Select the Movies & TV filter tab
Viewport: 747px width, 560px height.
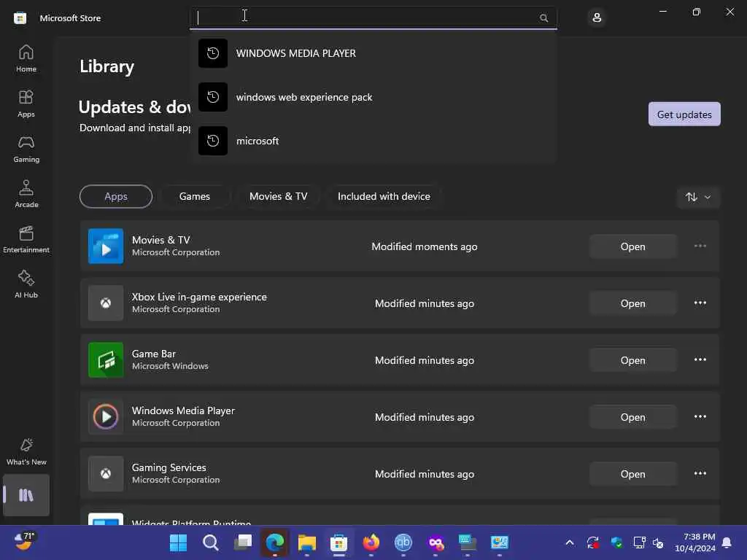(x=278, y=196)
